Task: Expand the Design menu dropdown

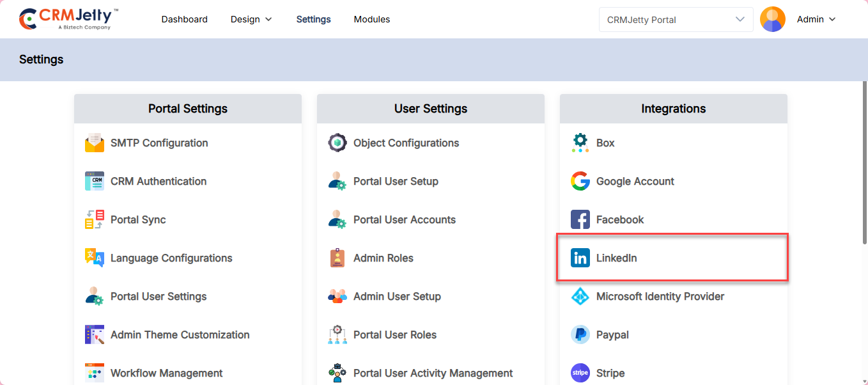Action: [251, 19]
